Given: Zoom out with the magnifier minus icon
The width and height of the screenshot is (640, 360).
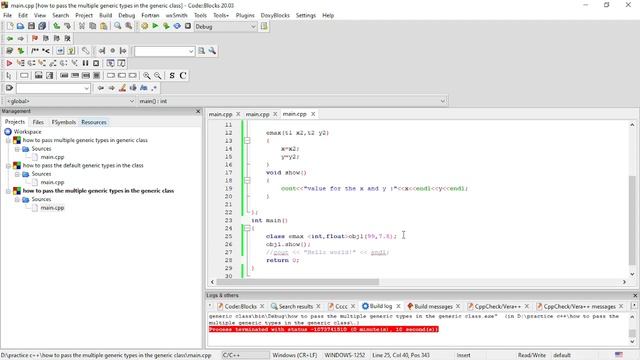Looking at the screenshot, I should click(158, 76).
